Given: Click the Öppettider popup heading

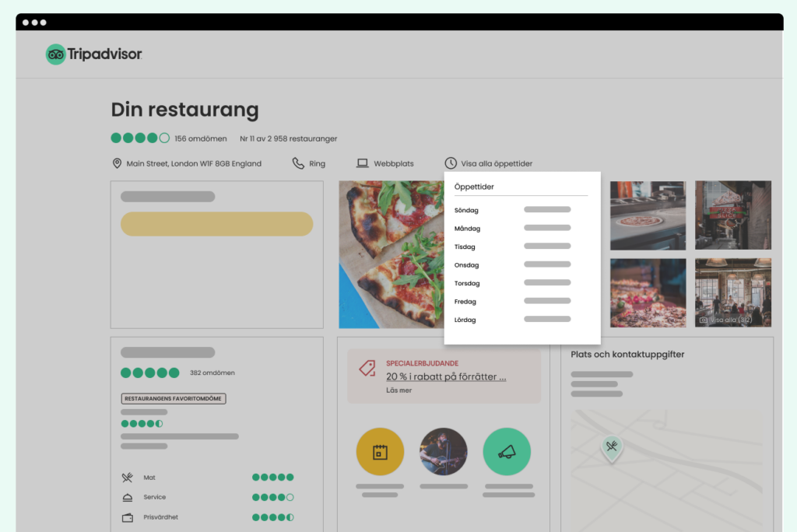Looking at the screenshot, I should pos(474,187).
